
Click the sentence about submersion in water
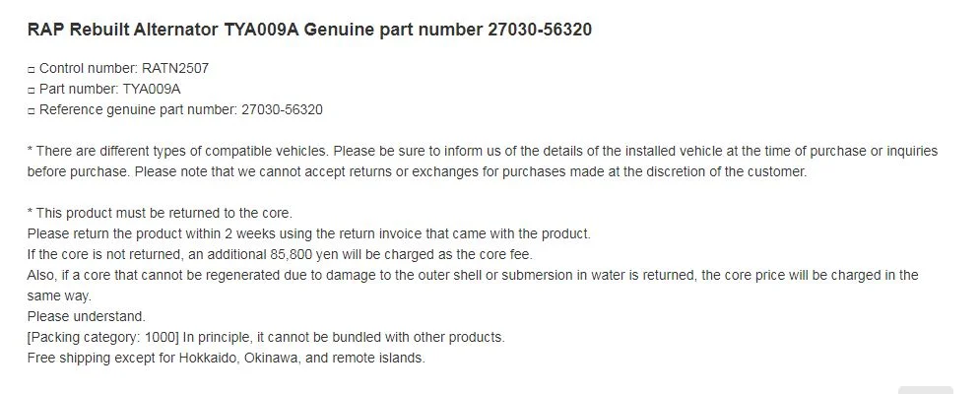(473, 286)
